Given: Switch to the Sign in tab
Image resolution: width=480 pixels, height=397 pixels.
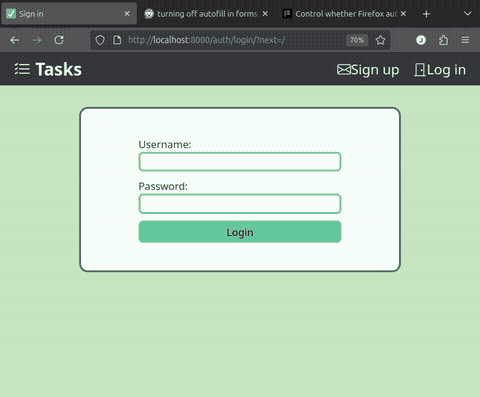Looking at the screenshot, I should (69, 14).
